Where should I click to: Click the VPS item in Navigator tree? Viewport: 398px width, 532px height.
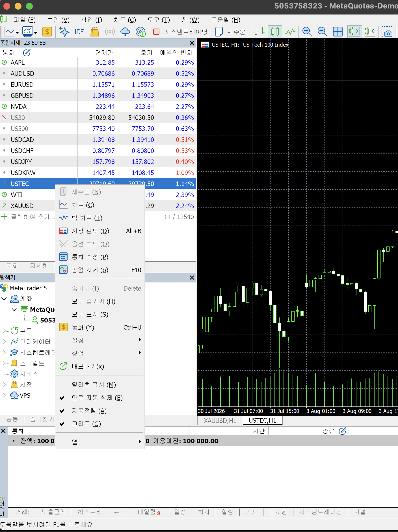[x=25, y=396]
